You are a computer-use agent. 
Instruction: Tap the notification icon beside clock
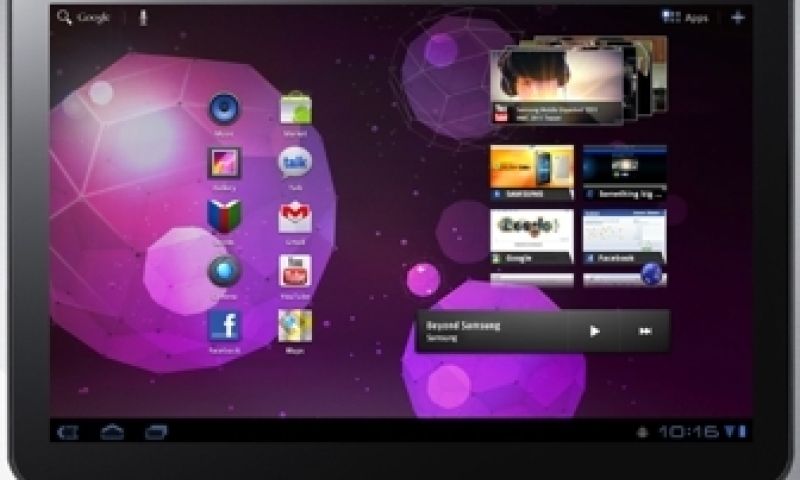coord(642,433)
